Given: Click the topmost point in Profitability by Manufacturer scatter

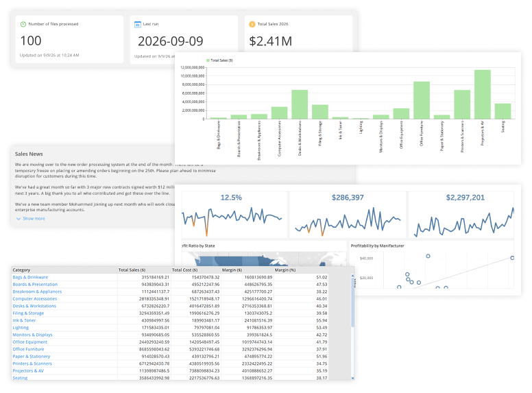Looking at the screenshot, I should [428, 256].
